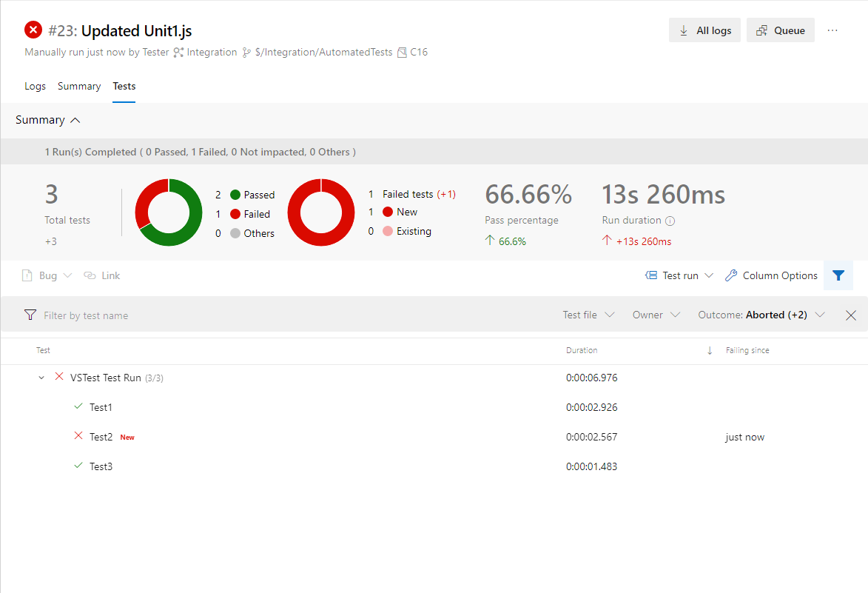The height and width of the screenshot is (593, 868).
Task: Collapse the Summary section
Action: [x=75, y=119]
